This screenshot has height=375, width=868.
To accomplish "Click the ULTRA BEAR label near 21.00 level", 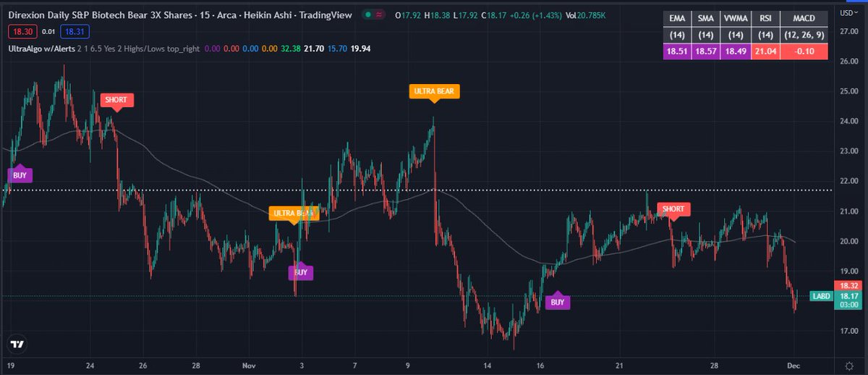I will pyautogui.click(x=293, y=214).
